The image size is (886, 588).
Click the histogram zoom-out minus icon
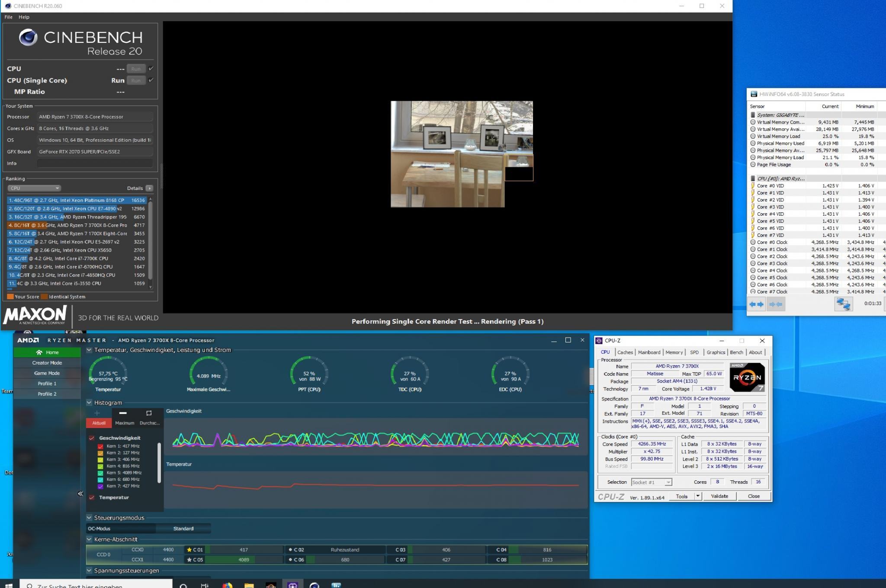click(123, 413)
